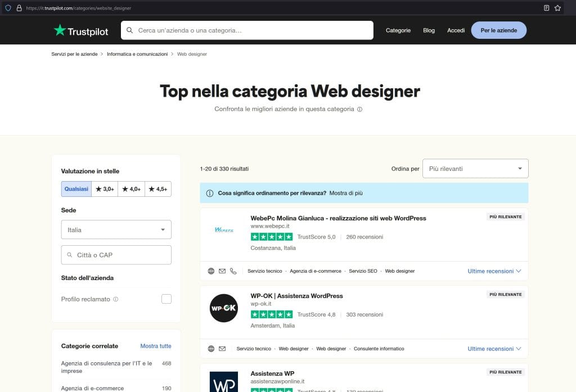Go to Servizi per le aziende breadcrumb
Screen dimensions: 576x392
click(x=75, y=54)
